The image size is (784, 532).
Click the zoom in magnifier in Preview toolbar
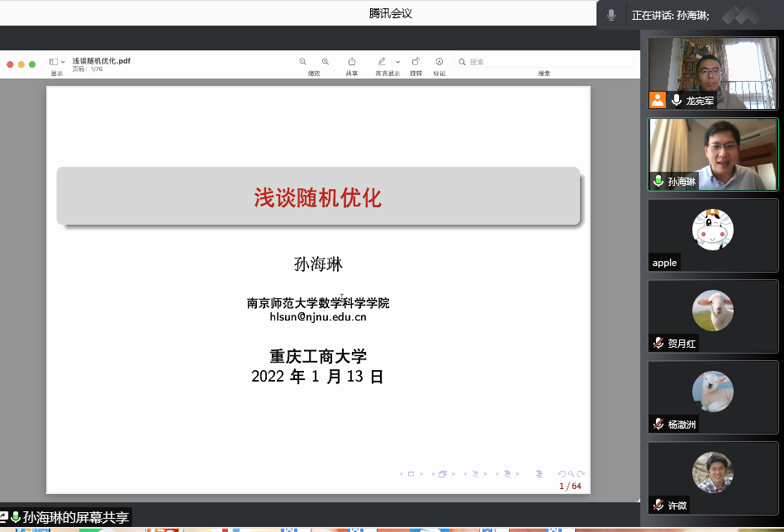pos(325,62)
